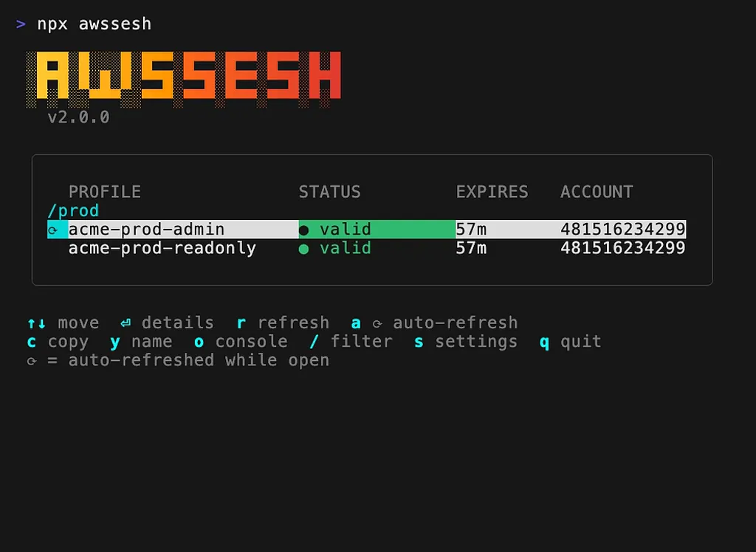Viewport: 756px width, 552px height.
Task: Click the s settings shortcut key
Action: click(419, 342)
